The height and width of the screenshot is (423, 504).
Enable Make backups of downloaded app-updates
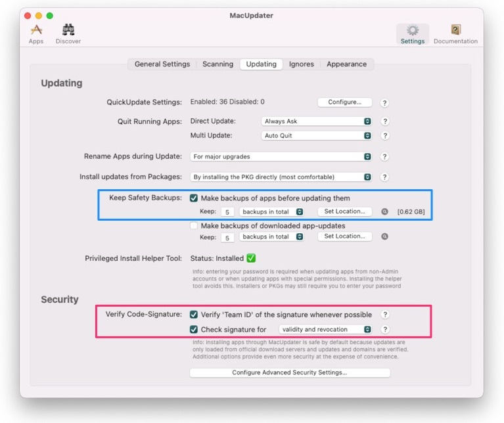click(x=193, y=226)
